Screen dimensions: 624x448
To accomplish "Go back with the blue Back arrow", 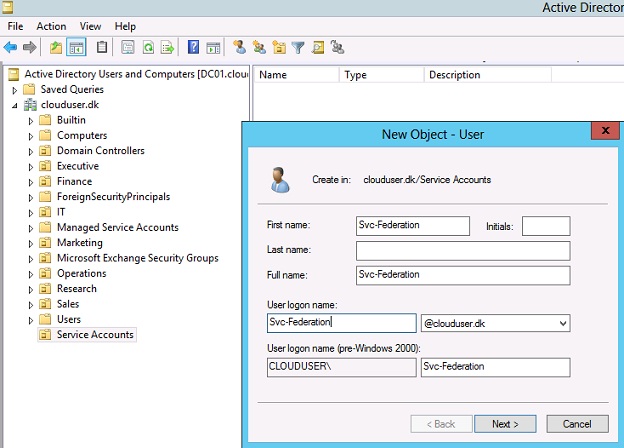I will coord(10,48).
